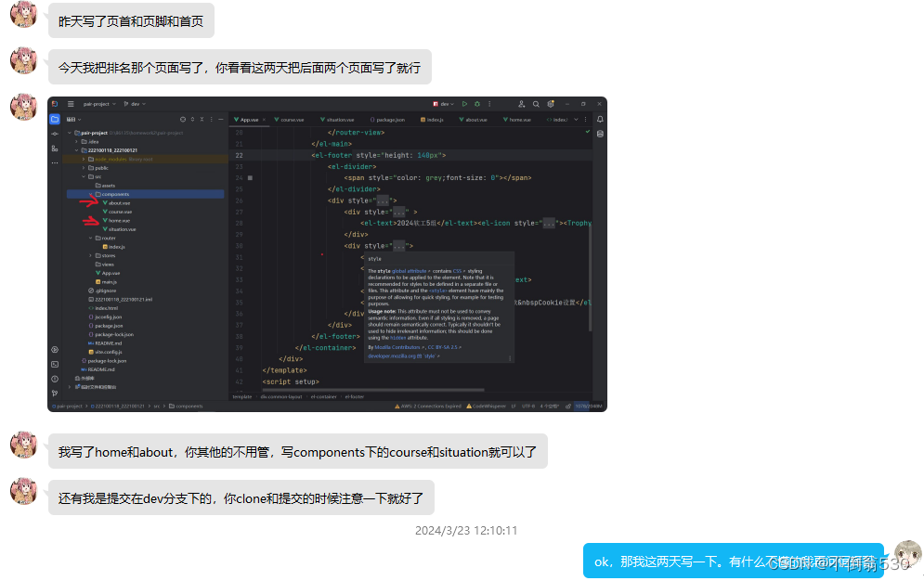Open Notifications bell icon on right stripe

coord(600,120)
